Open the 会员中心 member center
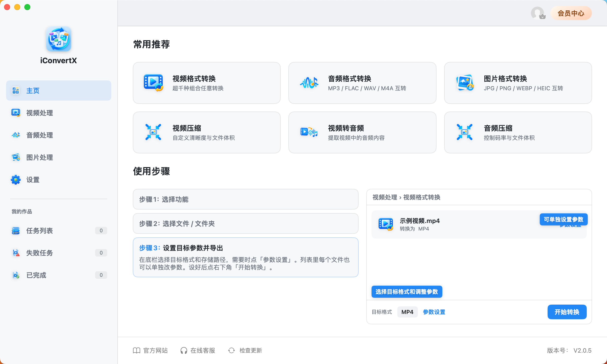This screenshot has height=364, width=607. point(571,13)
